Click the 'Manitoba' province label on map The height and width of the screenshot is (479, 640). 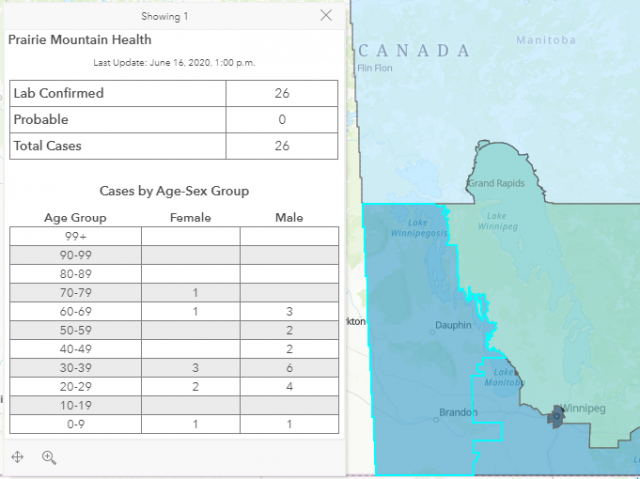[x=546, y=40]
